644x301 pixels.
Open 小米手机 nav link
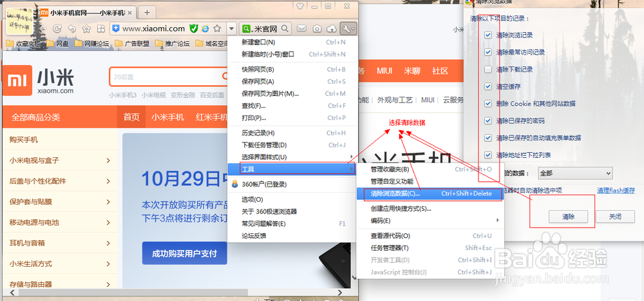(167, 117)
